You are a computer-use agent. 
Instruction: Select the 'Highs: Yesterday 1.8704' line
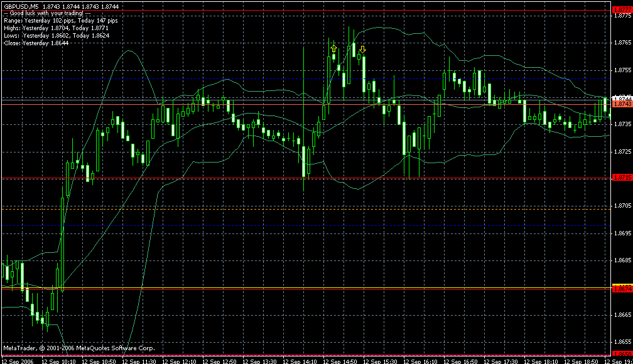point(56,28)
